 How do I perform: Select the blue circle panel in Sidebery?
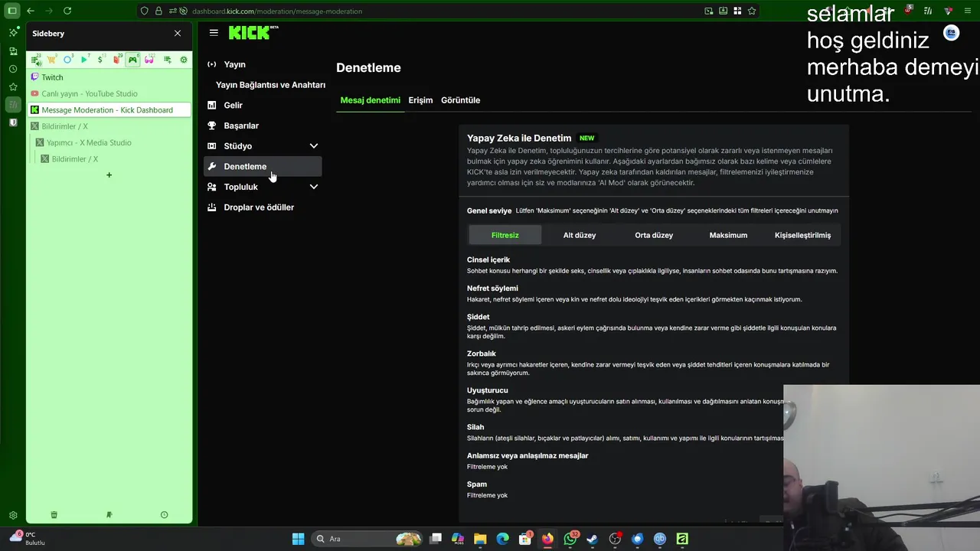[68, 60]
